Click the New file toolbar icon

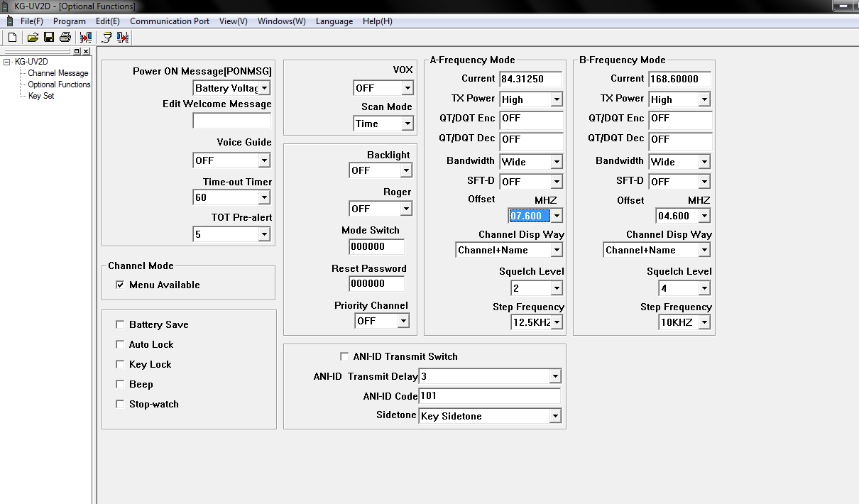coord(12,37)
